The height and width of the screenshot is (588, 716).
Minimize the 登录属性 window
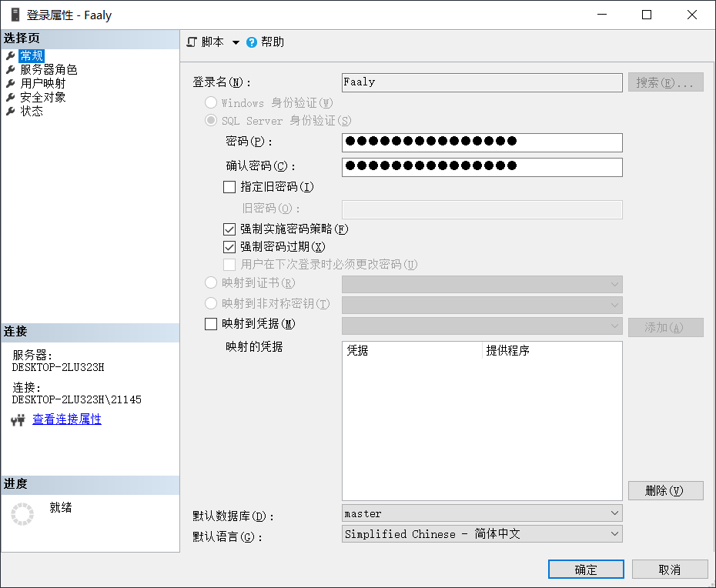click(602, 15)
